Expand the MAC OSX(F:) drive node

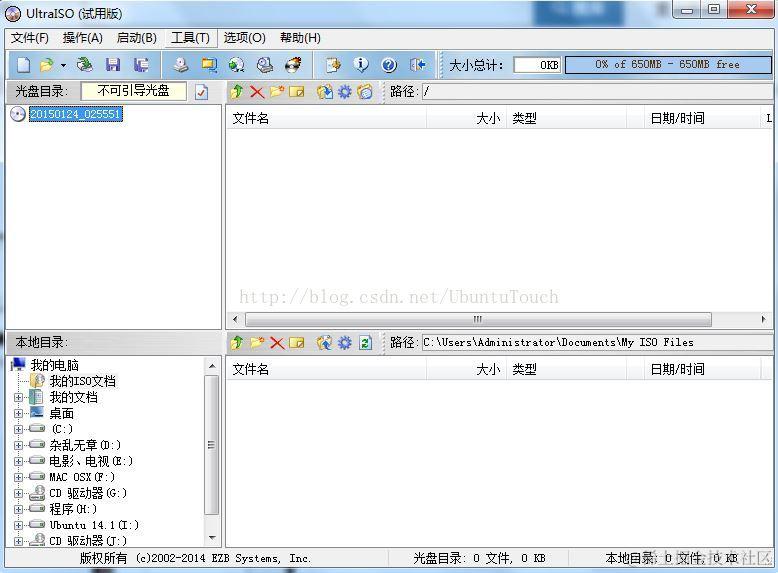pyautogui.click(x=18, y=477)
